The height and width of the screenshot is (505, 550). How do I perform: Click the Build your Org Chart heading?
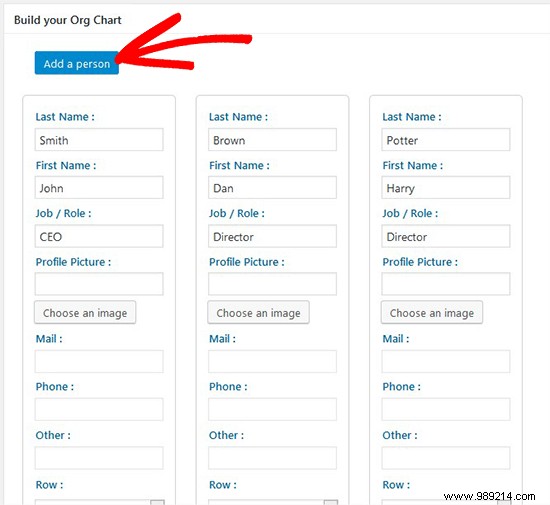click(x=68, y=20)
